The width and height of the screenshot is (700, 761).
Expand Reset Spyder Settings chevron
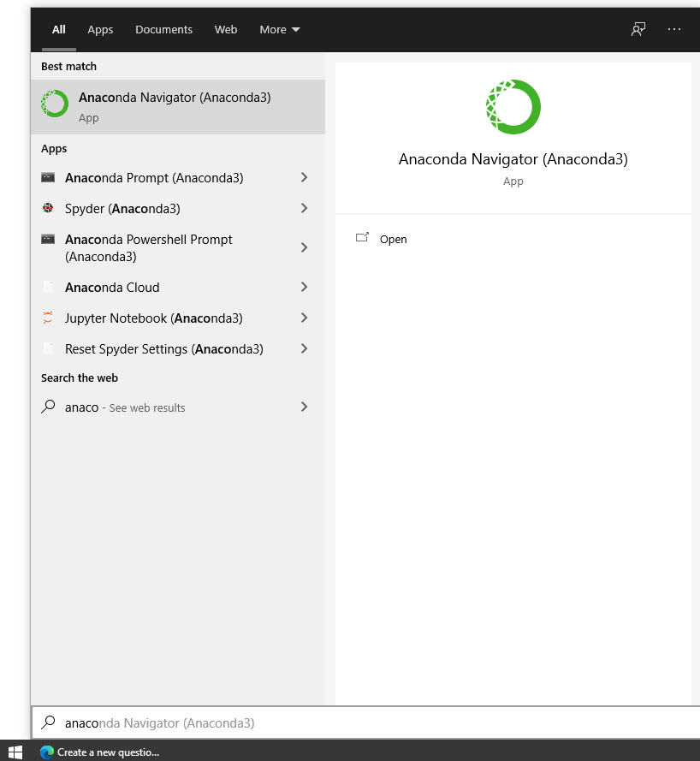[304, 348]
